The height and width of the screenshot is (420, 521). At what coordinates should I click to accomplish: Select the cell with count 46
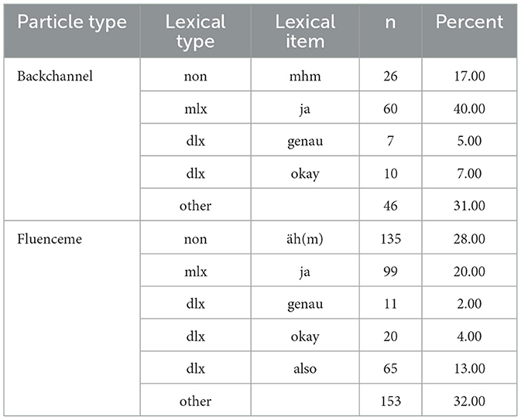pos(390,207)
